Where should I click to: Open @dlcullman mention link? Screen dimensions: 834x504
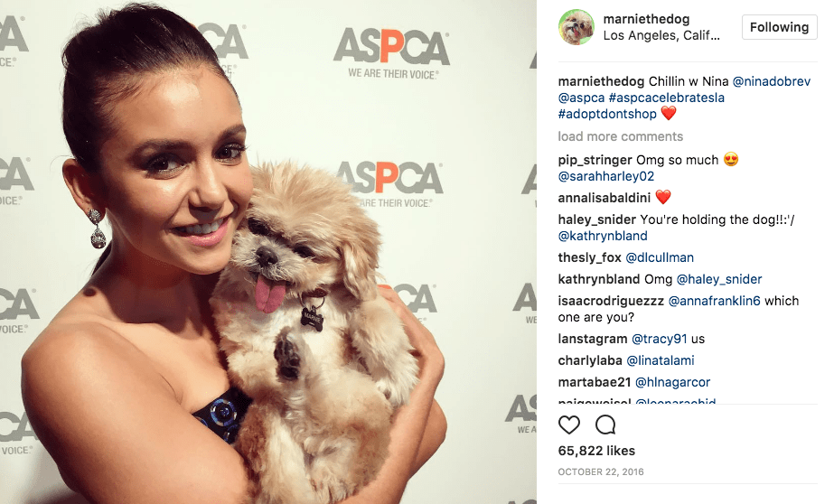tap(660, 257)
